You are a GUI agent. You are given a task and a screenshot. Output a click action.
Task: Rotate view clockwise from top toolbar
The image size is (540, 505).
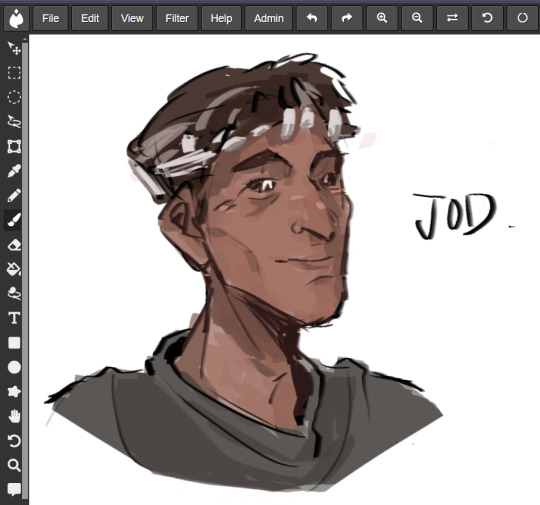(522, 18)
